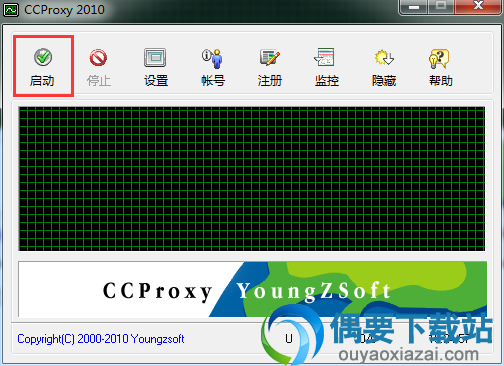Open the Youngzsoft copyright link
The width and height of the screenshot is (504, 366).
coord(101,339)
